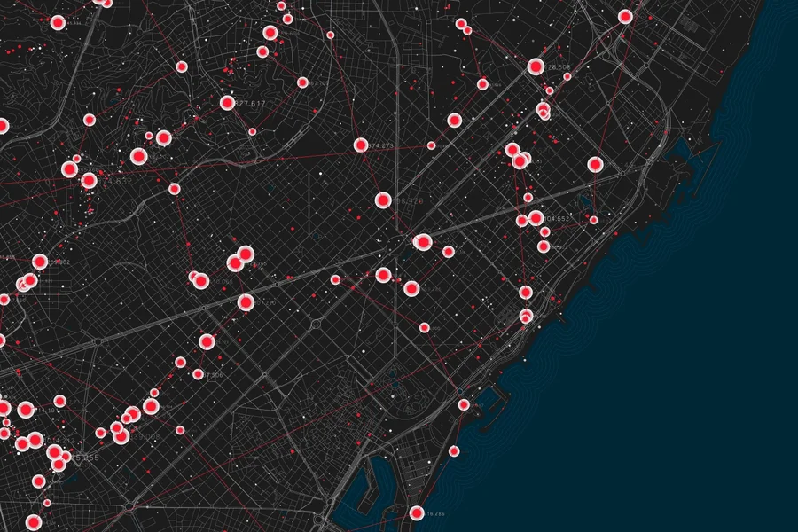Viewport: 798px width, 532px height.
Task: Select the node linked eastward to marker 827.617
Action: [302, 82]
